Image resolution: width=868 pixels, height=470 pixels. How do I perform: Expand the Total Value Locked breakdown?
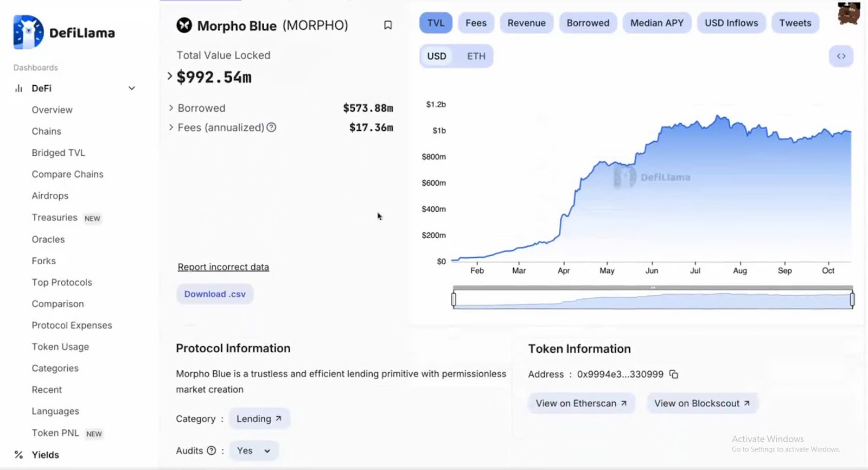(x=170, y=77)
